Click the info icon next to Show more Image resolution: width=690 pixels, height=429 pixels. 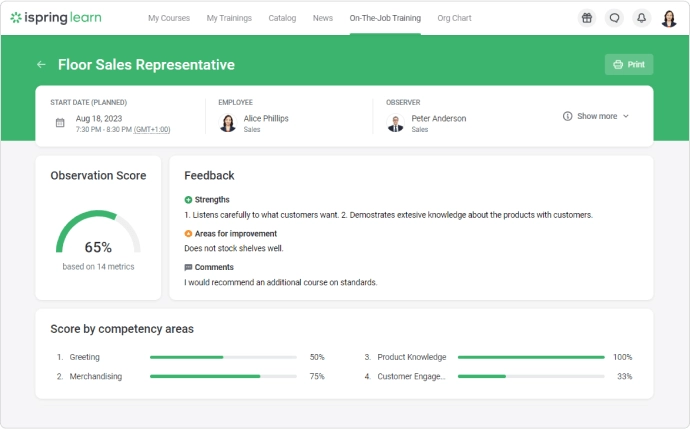[x=568, y=116]
